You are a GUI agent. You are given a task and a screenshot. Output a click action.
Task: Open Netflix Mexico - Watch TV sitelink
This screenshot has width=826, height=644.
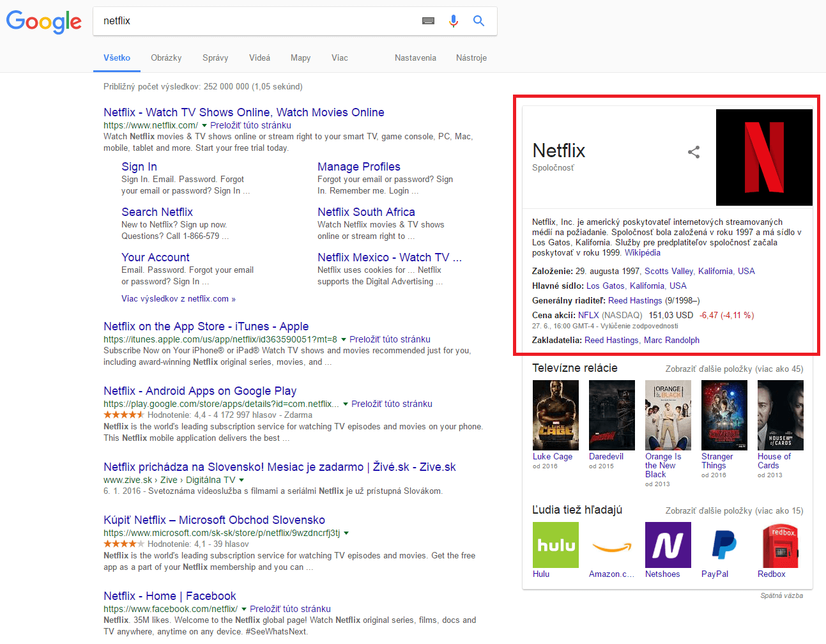click(x=390, y=257)
